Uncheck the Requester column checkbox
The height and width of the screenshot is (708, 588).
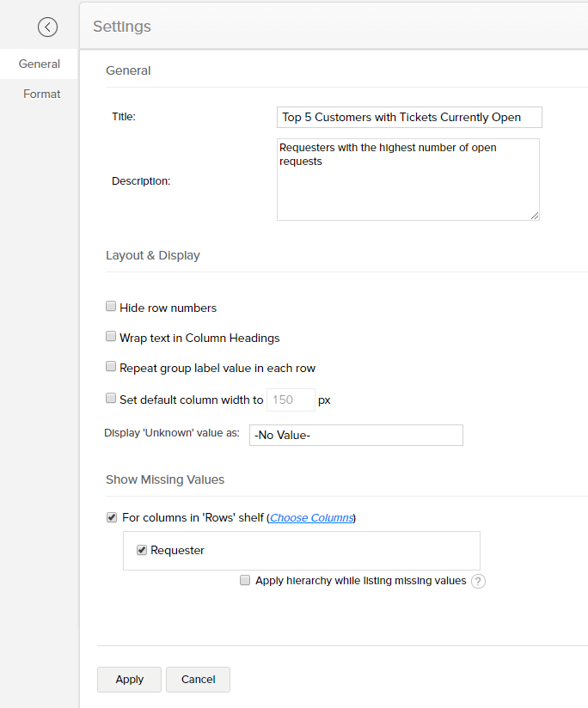[142, 550]
